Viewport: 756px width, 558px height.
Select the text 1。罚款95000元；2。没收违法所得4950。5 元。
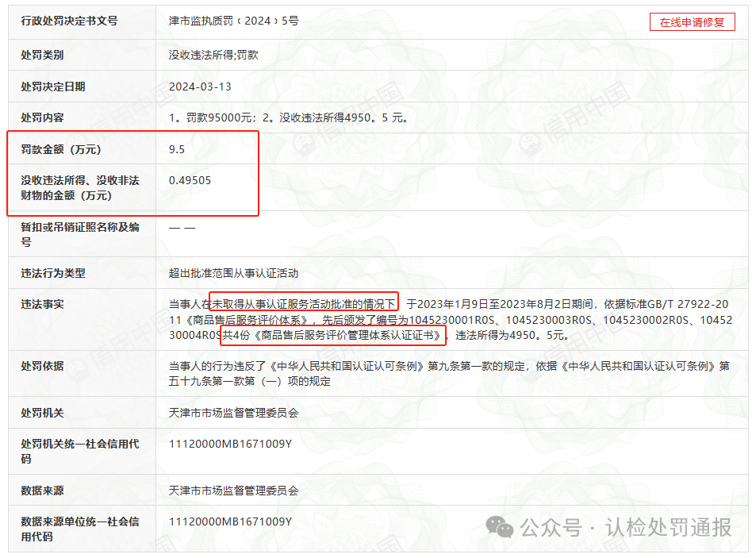click(x=288, y=117)
